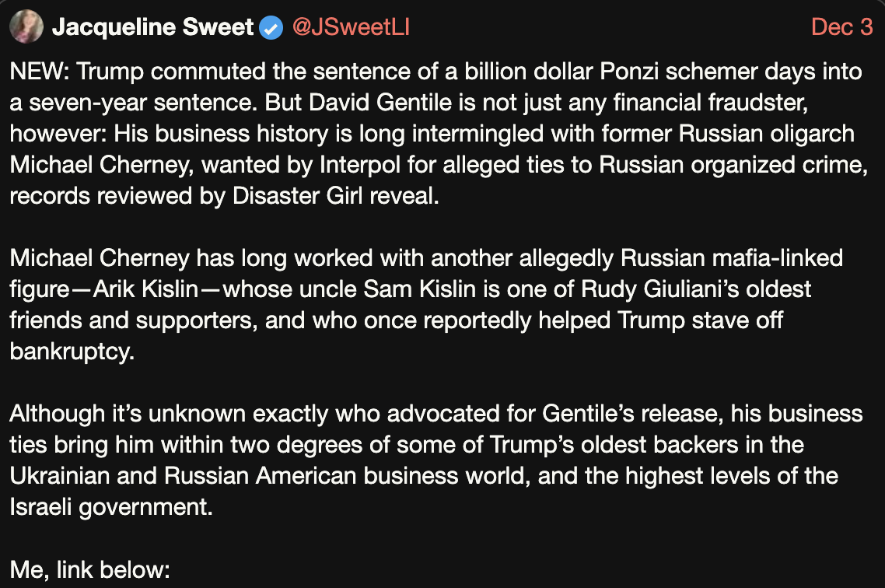
Task: Click the words Russian oligarch in the post
Action: pos(767,134)
